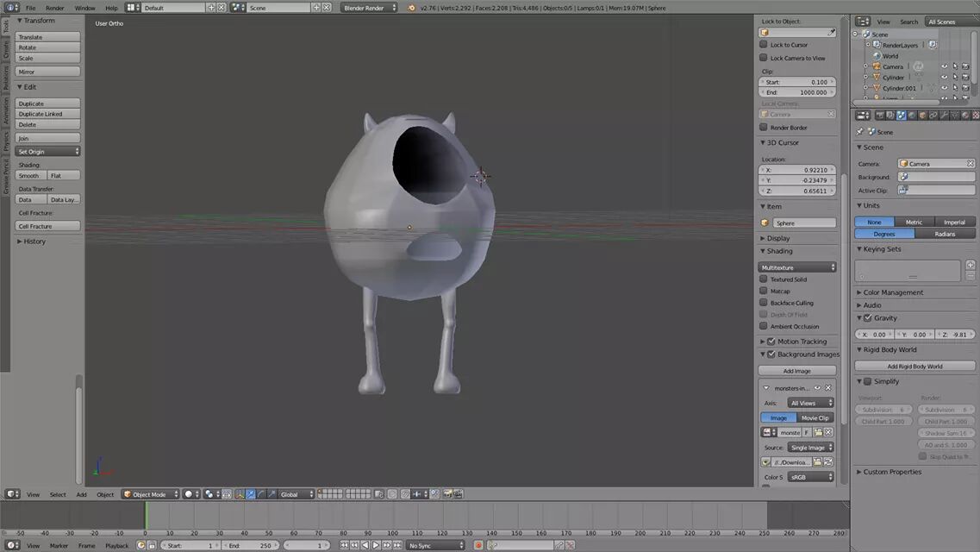Hide the Cylinder object with its eye toggle
The height and width of the screenshot is (552, 980).
945,77
